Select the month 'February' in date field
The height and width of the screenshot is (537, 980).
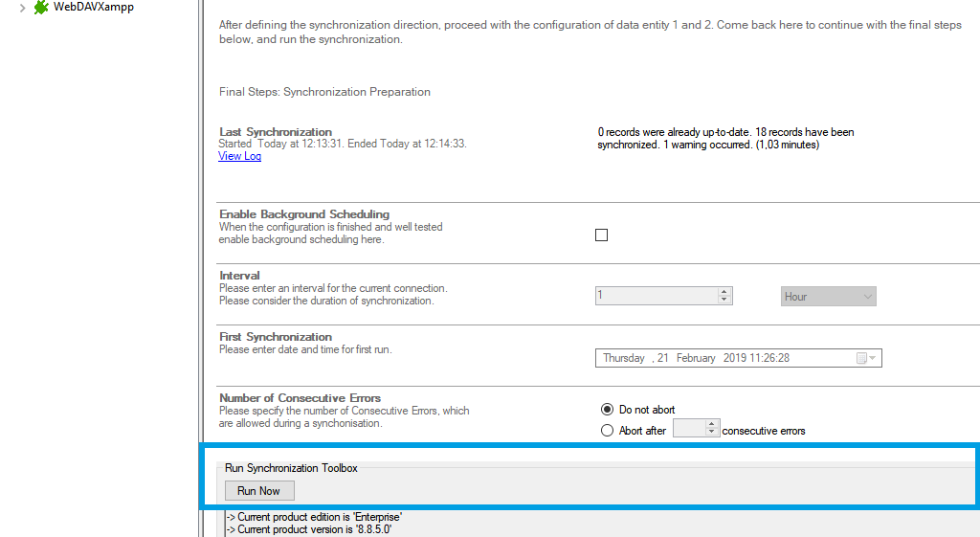pyautogui.click(x=696, y=358)
